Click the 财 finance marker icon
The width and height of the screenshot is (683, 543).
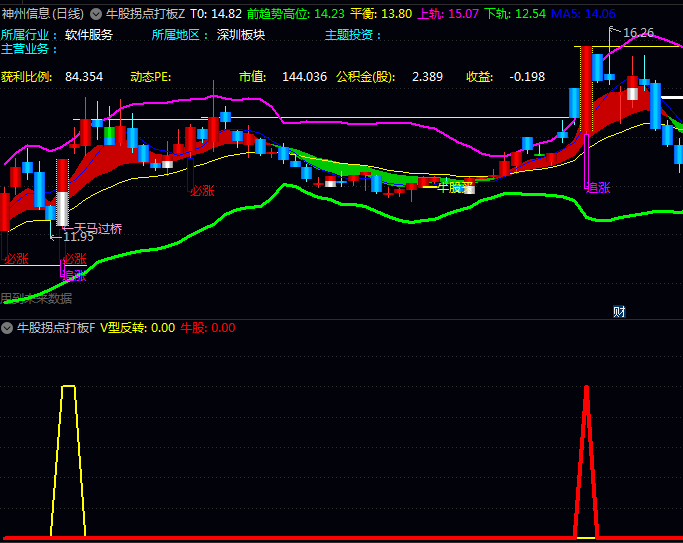619,312
